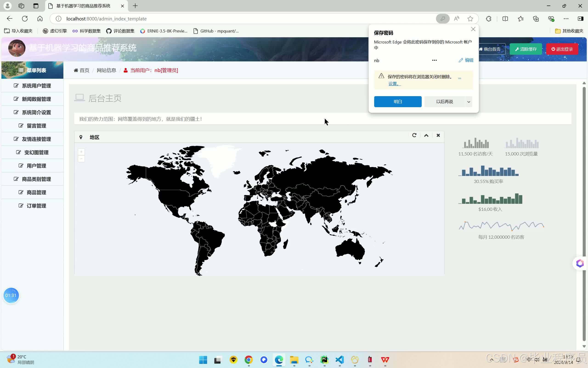Click 编辑 to edit saved password
The image size is (588, 368).
[466, 60]
